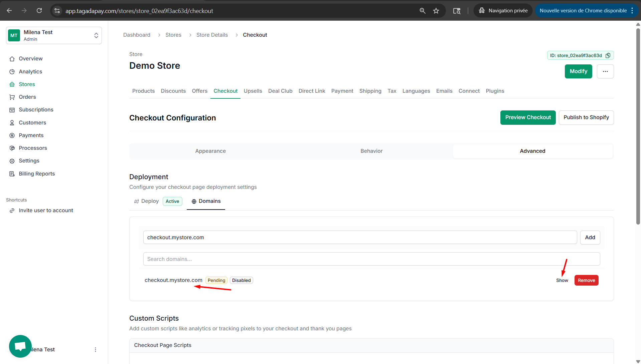Screen dimensions: 641x364
Task: Click the Processors icon in sidebar
Action: coord(12,148)
